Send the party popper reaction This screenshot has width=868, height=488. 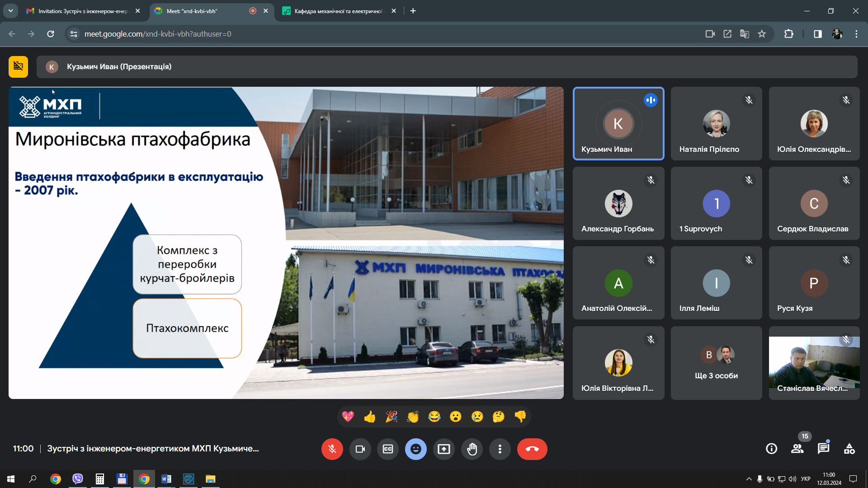392,417
